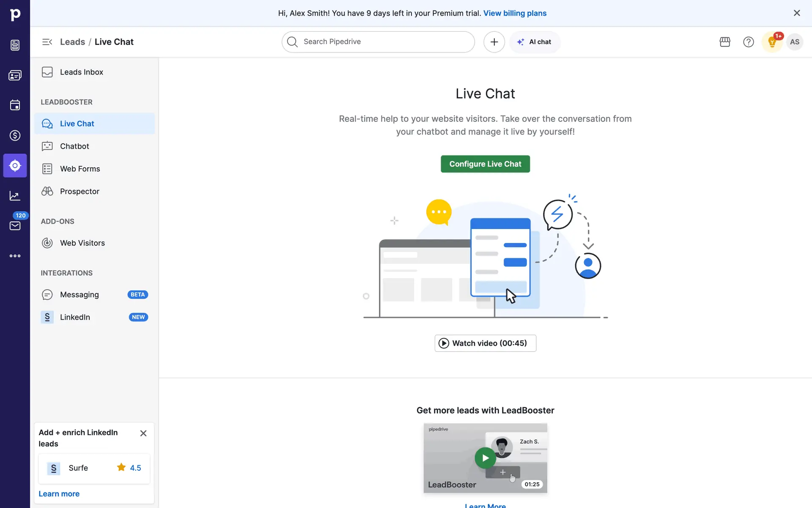Image resolution: width=812 pixels, height=508 pixels.
Task: Click the Pipedrive logo icon
Action: [15, 15]
